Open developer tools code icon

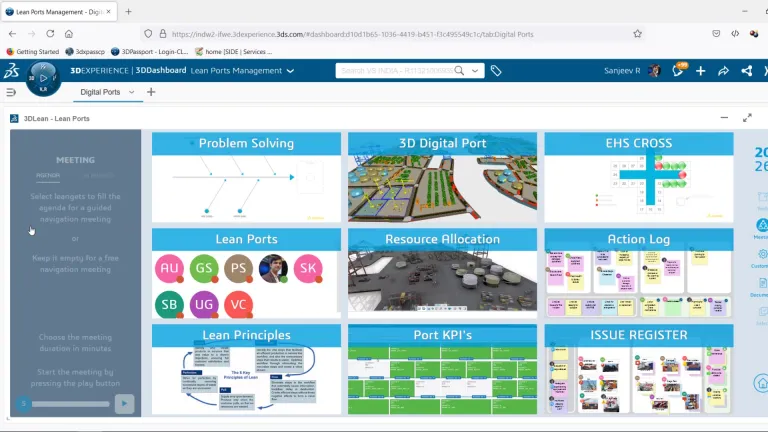[x=735, y=34]
